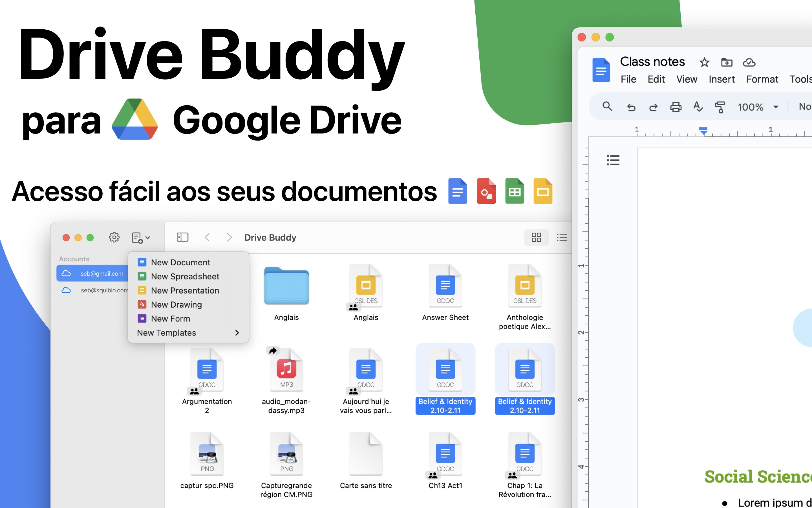Image resolution: width=812 pixels, height=508 pixels.
Task: Go back with the left chevron
Action: [207, 238]
